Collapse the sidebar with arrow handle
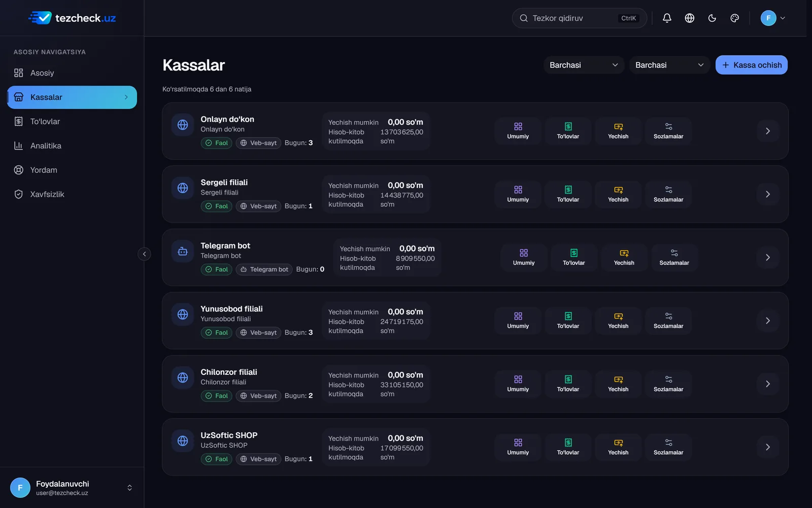 (144, 254)
